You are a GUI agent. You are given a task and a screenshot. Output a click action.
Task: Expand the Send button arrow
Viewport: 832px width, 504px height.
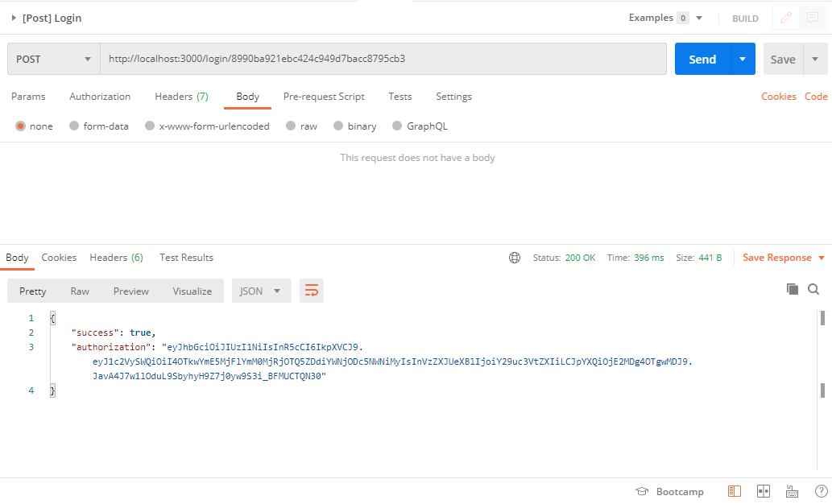(x=743, y=59)
